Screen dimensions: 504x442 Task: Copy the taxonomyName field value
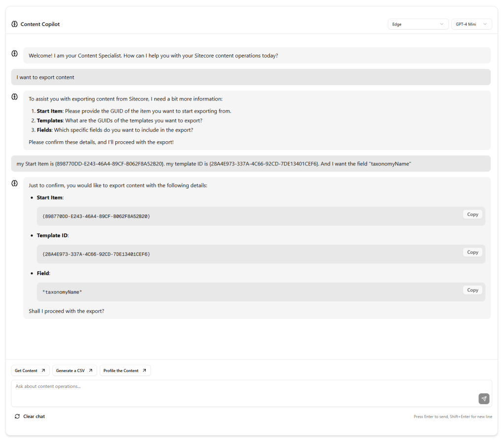point(471,290)
